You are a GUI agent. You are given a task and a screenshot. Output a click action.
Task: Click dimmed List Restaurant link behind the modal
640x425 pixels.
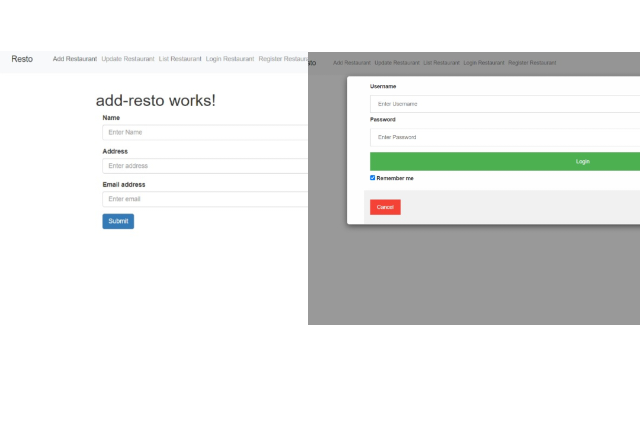(x=442, y=63)
